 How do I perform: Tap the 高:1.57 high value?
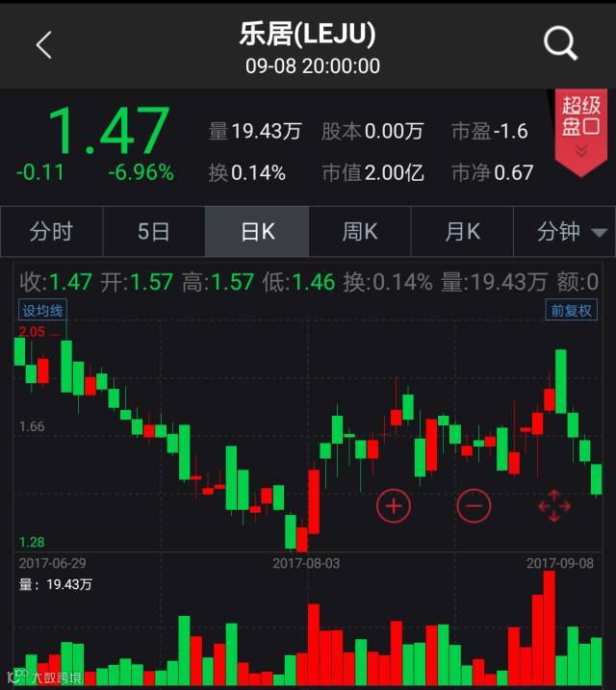click(218, 282)
